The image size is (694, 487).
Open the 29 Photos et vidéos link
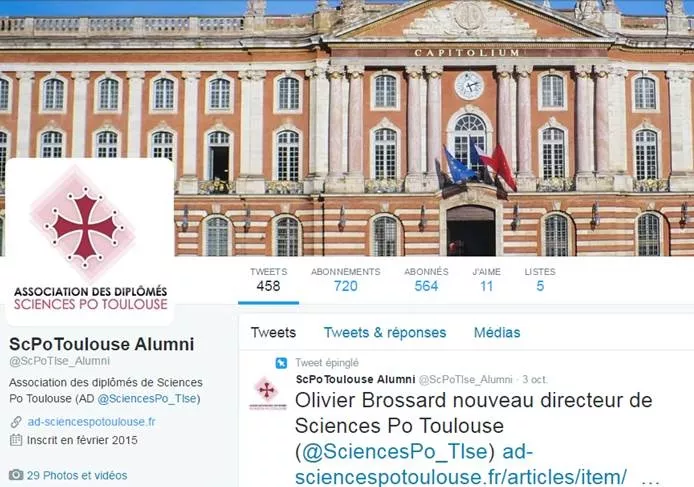click(x=77, y=475)
